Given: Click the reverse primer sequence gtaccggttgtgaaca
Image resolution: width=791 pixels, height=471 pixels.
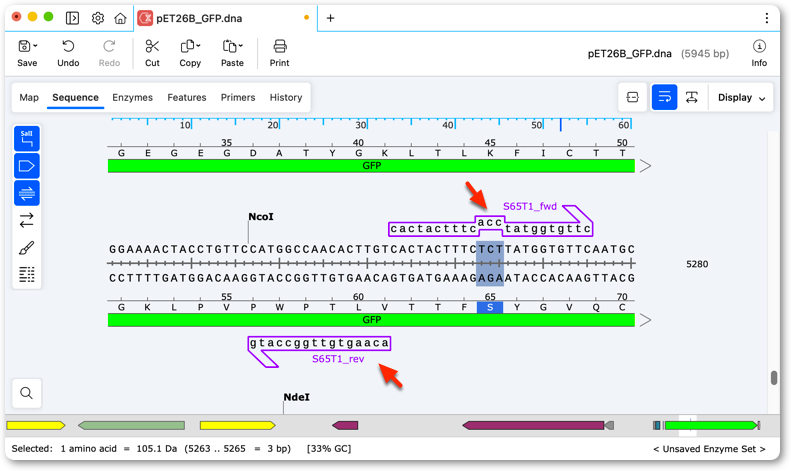Looking at the screenshot, I should [x=319, y=343].
